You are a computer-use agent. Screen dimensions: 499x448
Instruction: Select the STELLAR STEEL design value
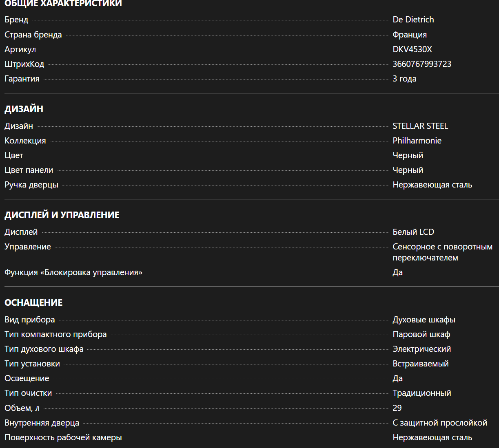(x=420, y=126)
